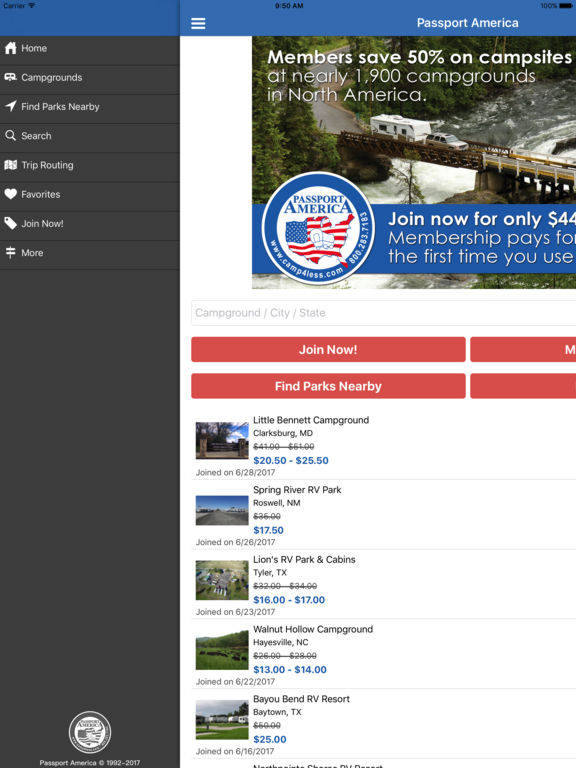Screen dimensions: 576x768
Task: Click the 9:50 AM status bar clock
Action: [289, 6]
